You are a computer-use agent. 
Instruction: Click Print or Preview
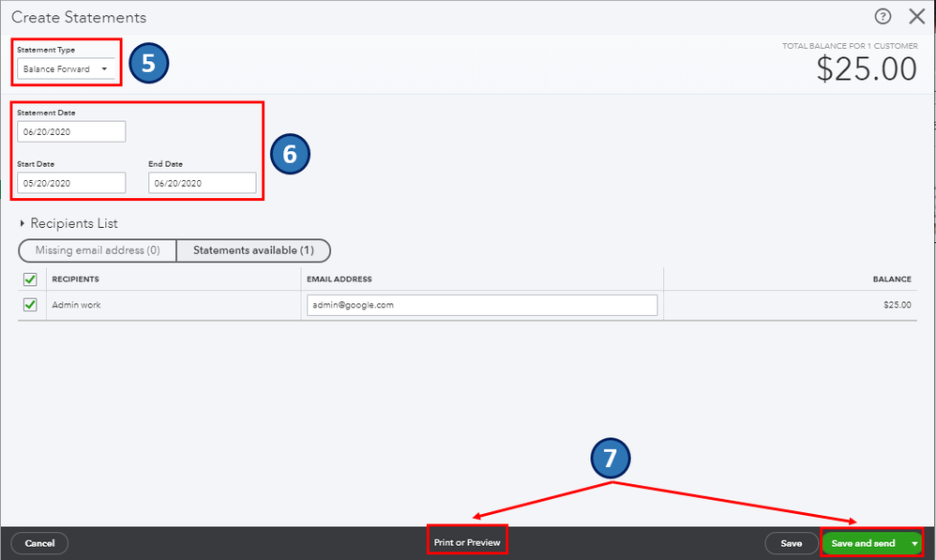[x=467, y=542]
